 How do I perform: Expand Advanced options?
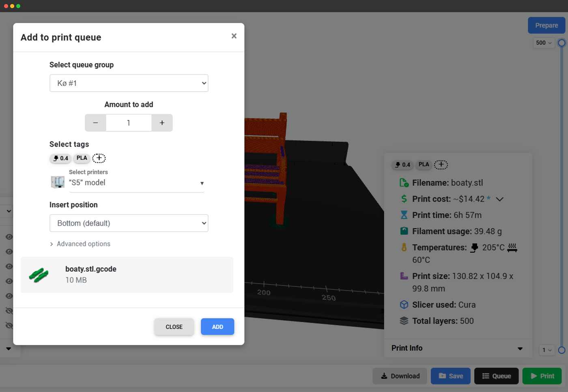80,244
